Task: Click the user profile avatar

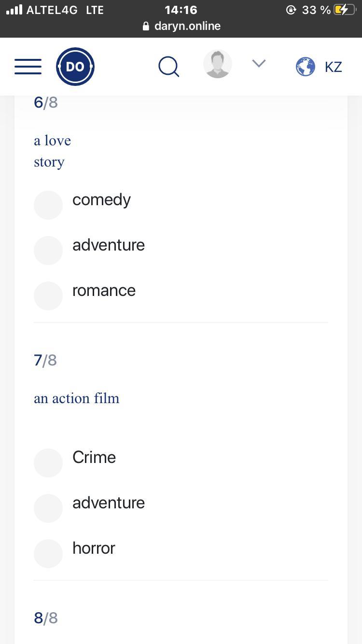Action: [x=218, y=64]
